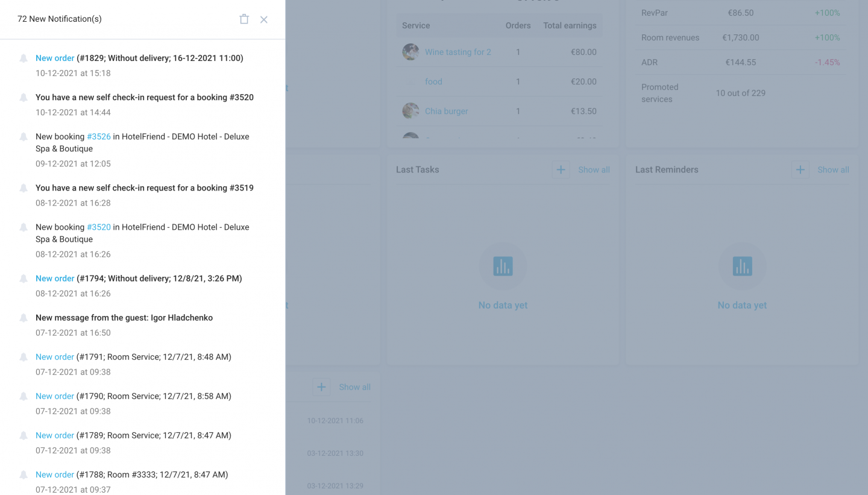Screen dimensions: 868x495
Task: Click bell icon beside order #1788
Action: tap(24, 475)
